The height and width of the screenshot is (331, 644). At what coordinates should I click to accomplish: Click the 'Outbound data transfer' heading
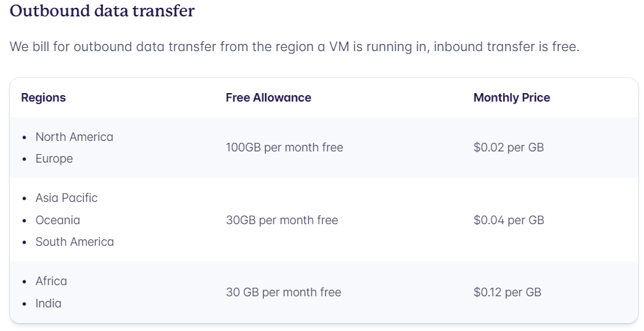click(x=102, y=10)
